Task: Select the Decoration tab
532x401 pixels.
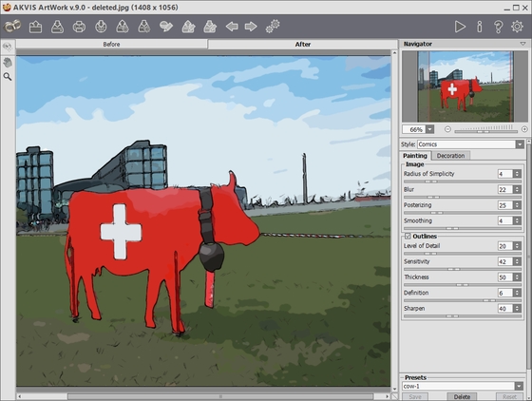Action: [450, 156]
